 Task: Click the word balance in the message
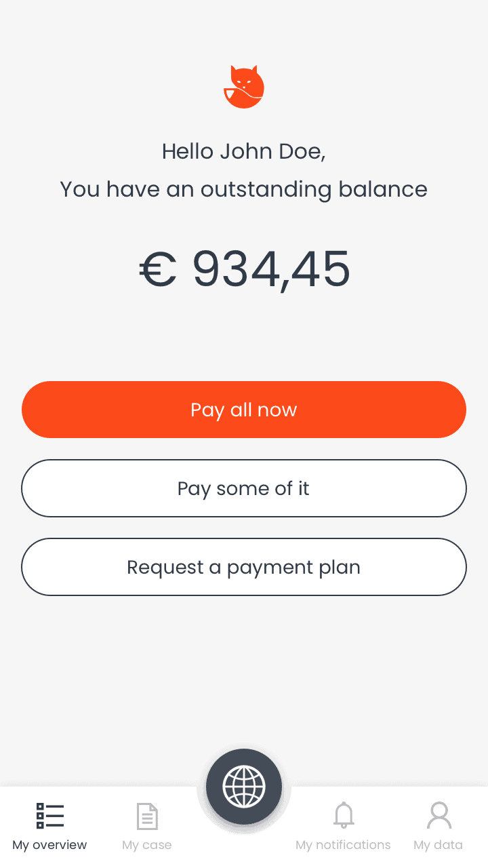click(383, 189)
